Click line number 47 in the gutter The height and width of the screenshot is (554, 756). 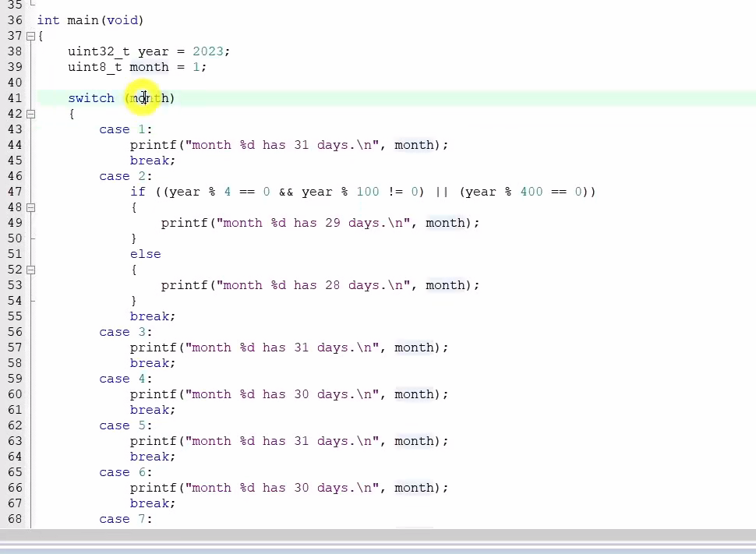coord(15,192)
